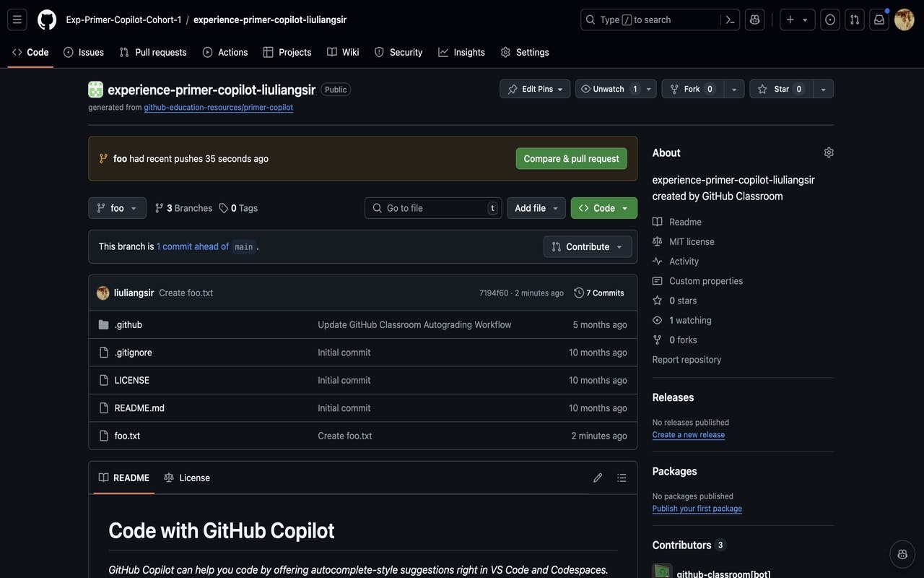
Task: Expand the Contribute dropdown
Action: [588, 246]
